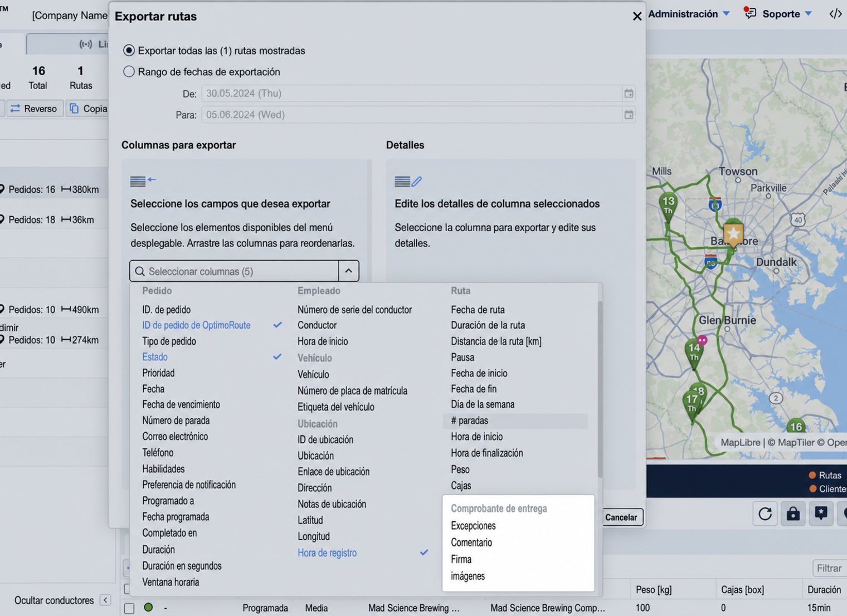The image size is (847, 616).
Task: Click the map refresh icon
Action: (765, 514)
